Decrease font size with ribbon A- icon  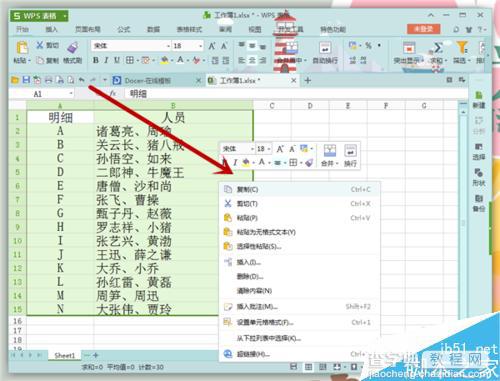(x=224, y=46)
